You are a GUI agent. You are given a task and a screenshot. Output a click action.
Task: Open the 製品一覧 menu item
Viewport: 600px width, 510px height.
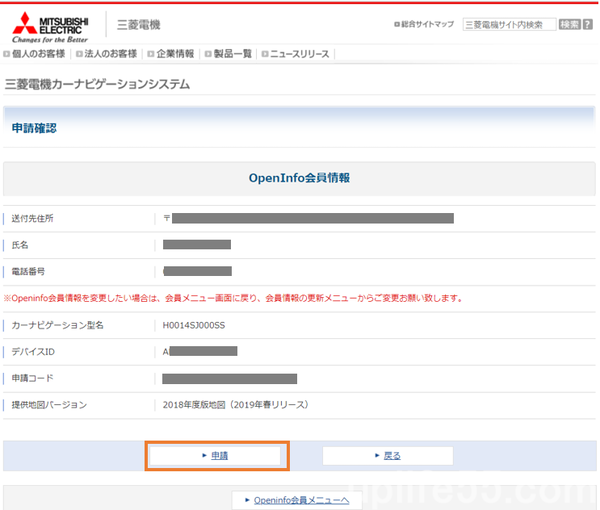(233, 54)
